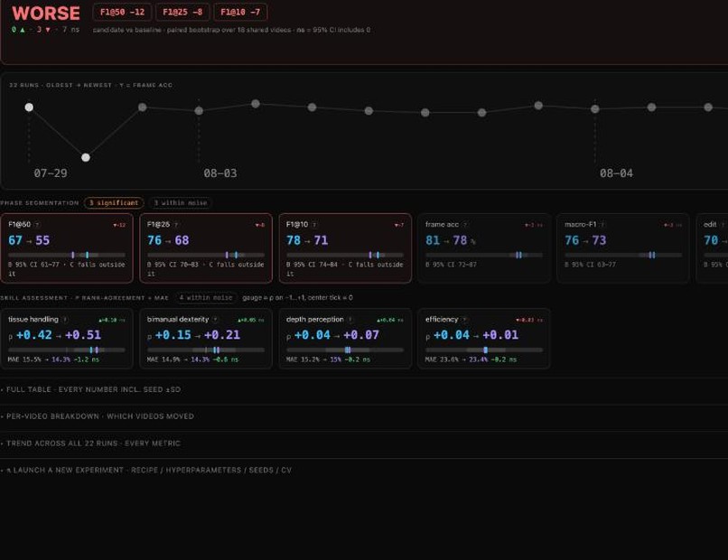Select the '3 significant' filter pill
Screen dimensions: 728x560
[114, 203]
